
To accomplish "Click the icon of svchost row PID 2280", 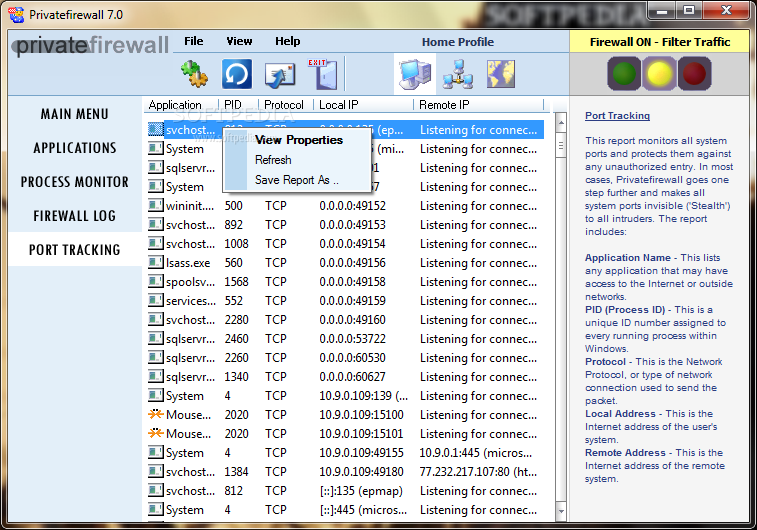I will tap(155, 320).
